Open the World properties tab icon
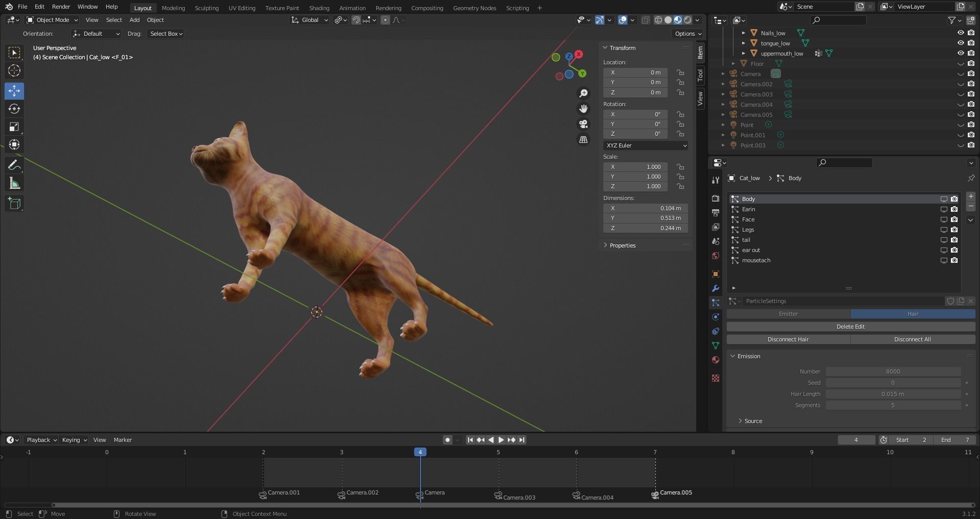 point(716,256)
